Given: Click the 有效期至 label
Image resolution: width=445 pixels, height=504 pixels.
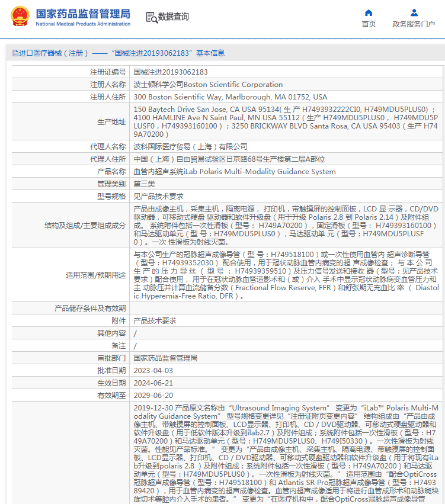Looking at the screenshot, I should pos(111,396).
